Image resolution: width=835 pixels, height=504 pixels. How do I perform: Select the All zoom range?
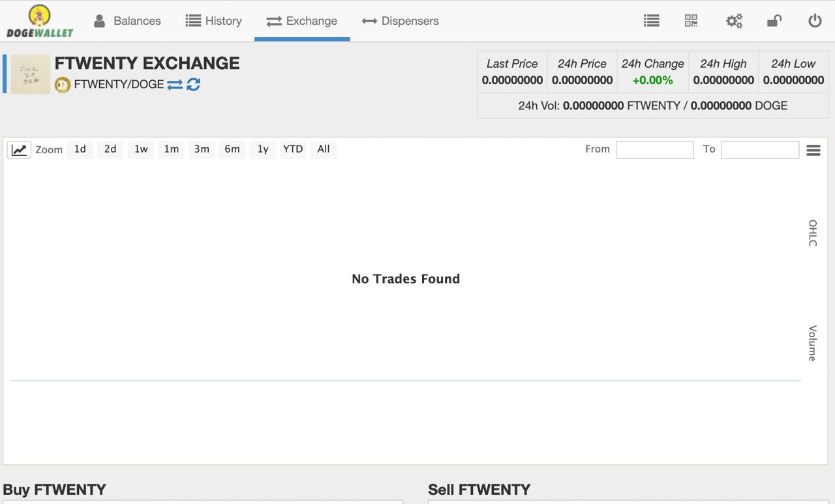pyautogui.click(x=324, y=149)
